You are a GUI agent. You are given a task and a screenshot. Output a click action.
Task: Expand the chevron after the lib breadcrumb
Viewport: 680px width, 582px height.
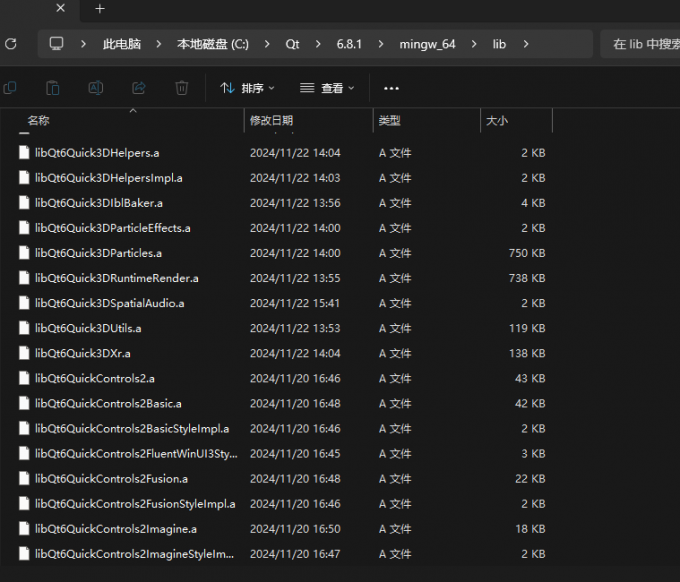click(525, 44)
